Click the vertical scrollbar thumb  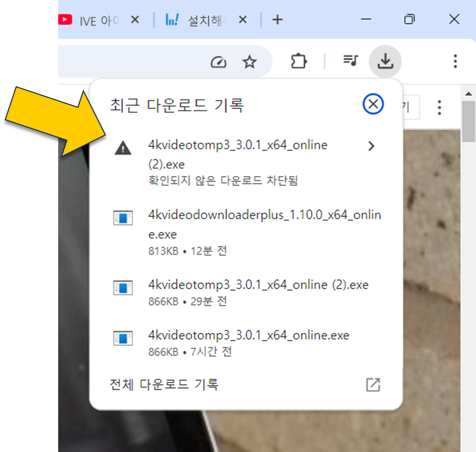[x=469, y=121]
